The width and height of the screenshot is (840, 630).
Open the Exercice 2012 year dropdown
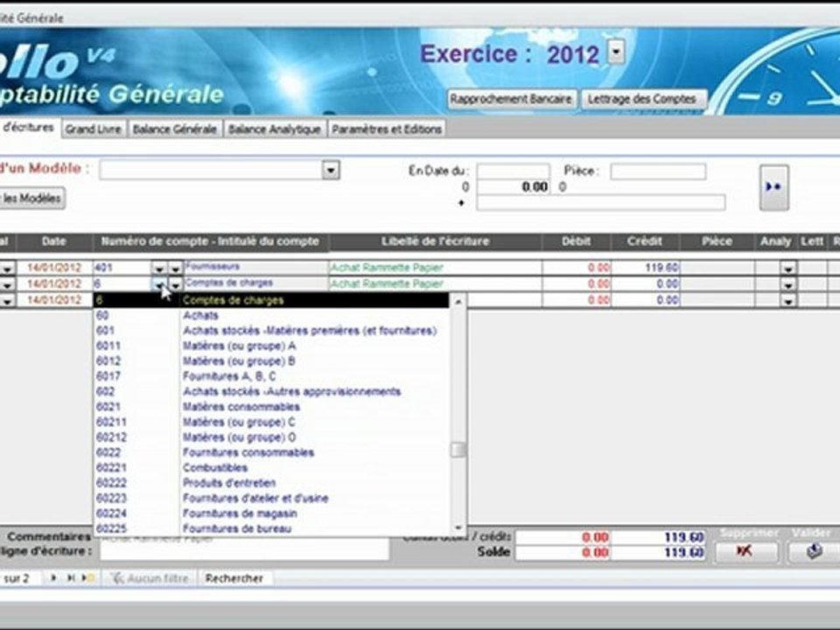click(616, 52)
